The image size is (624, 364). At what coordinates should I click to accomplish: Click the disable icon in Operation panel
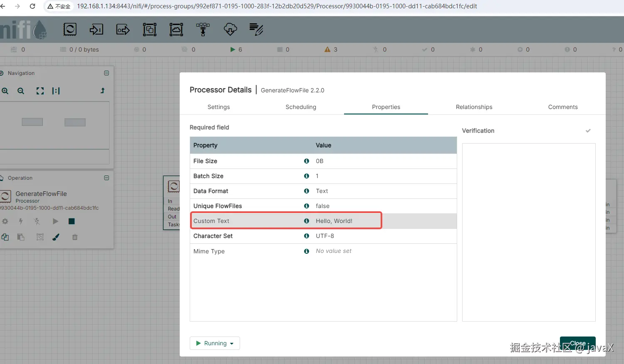tap(37, 221)
